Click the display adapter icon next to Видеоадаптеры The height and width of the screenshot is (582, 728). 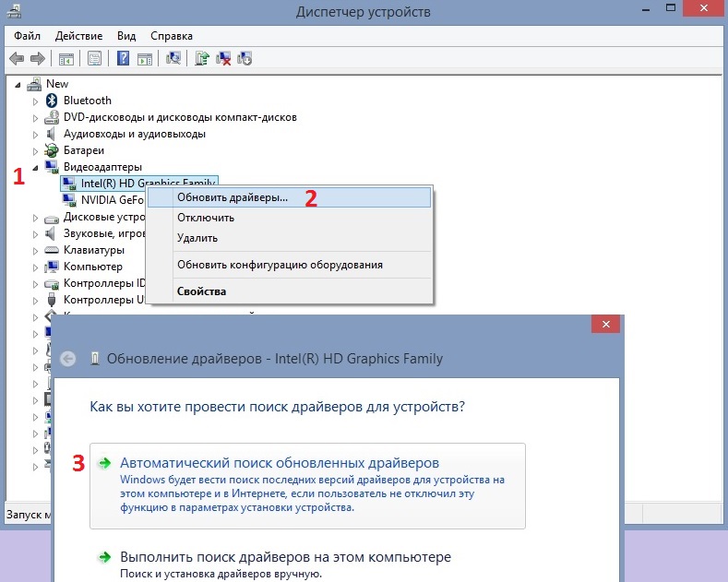click(52, 167)
